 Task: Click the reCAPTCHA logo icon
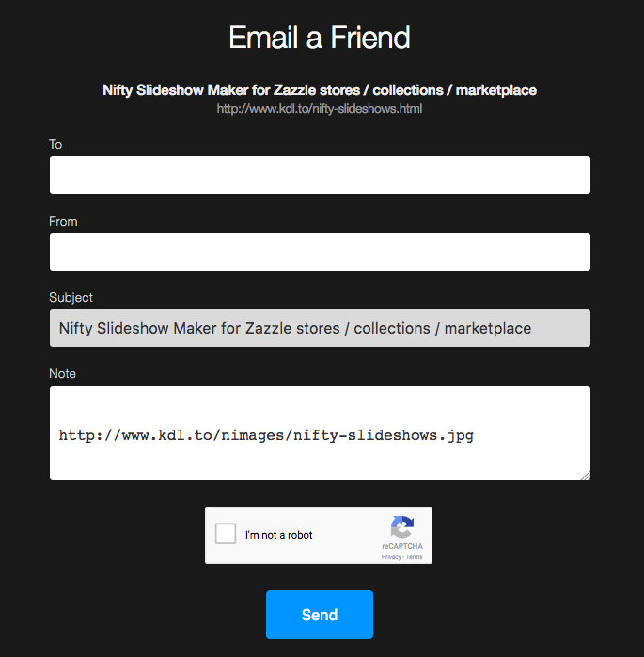(x=402, y=527)
